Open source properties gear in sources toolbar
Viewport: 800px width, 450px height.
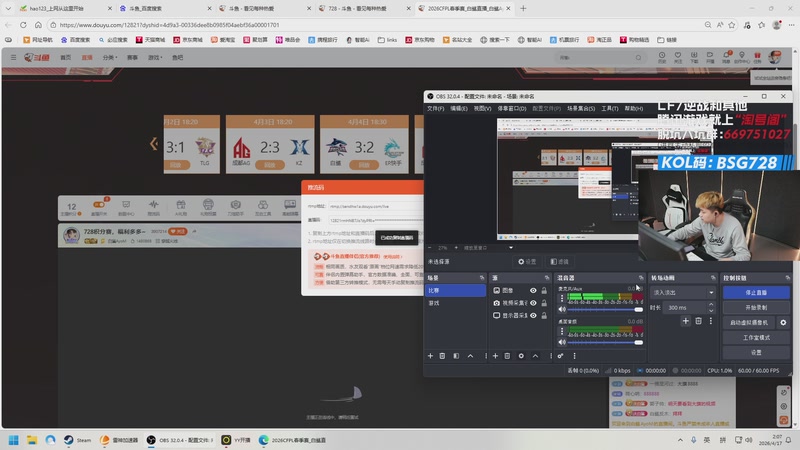(521, 356)
